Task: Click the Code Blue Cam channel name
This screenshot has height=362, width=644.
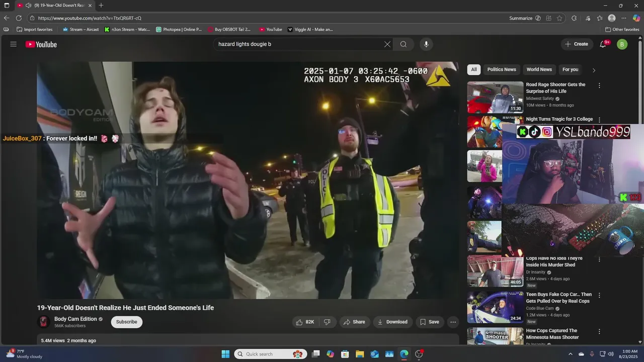Action: 540,308
